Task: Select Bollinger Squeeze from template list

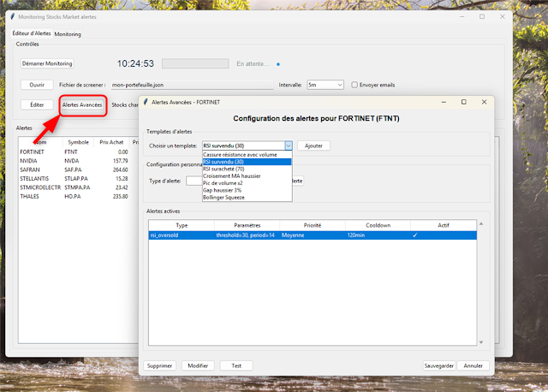Action: click(x=224, y=197)
